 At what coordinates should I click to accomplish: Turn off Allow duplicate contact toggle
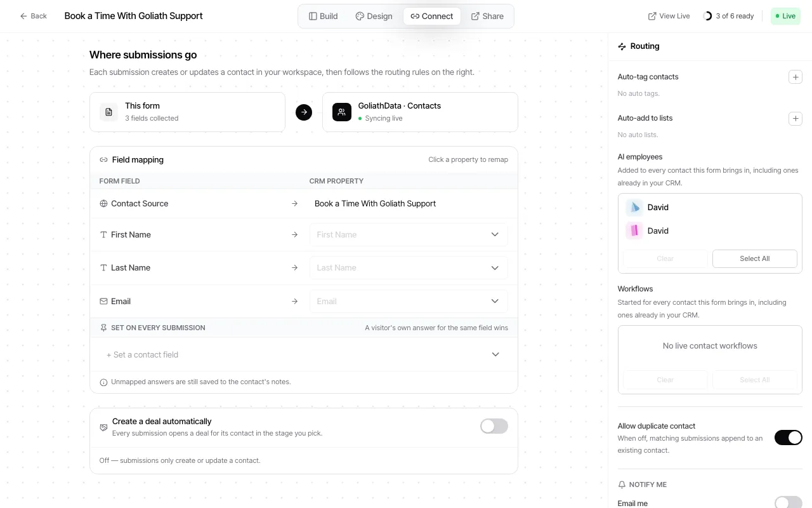point(789,438)
